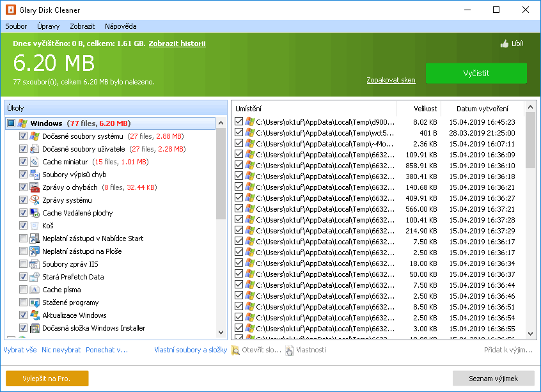Click the Koš recycle bin icon
Viewport: 541px width, 392px height.
point(35,226)
